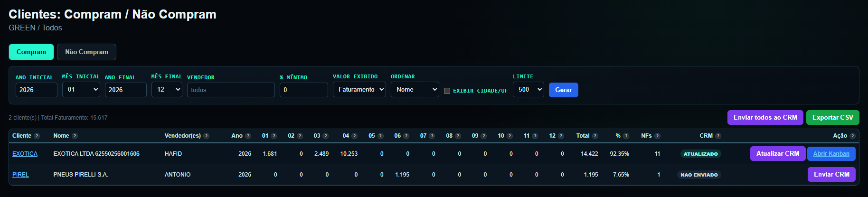
Task: Click Enviar todos ao CRM button
Action: coord(765,117)
